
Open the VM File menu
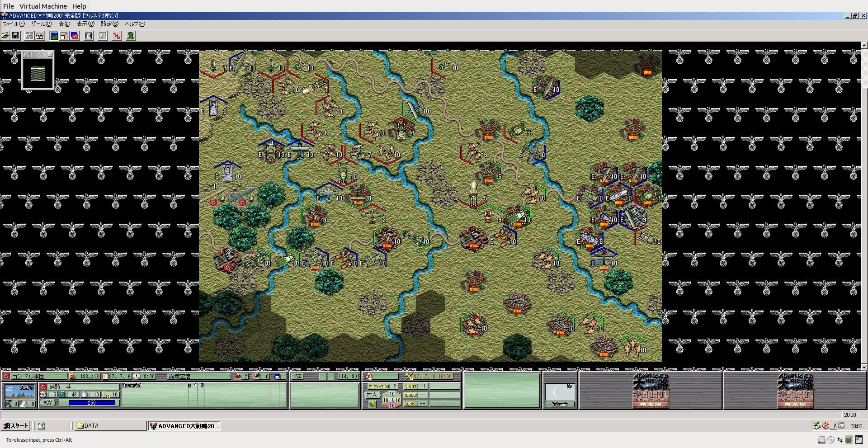(x=9, y=6)
